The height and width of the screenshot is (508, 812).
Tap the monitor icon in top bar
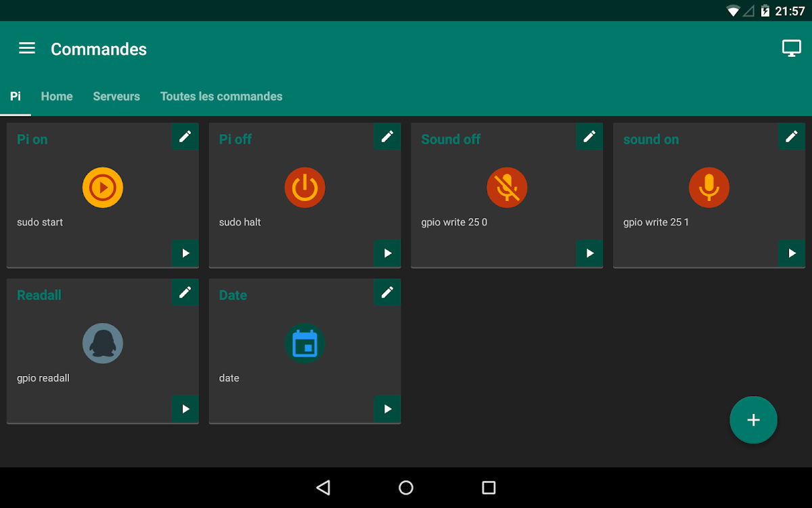[791, 48]
